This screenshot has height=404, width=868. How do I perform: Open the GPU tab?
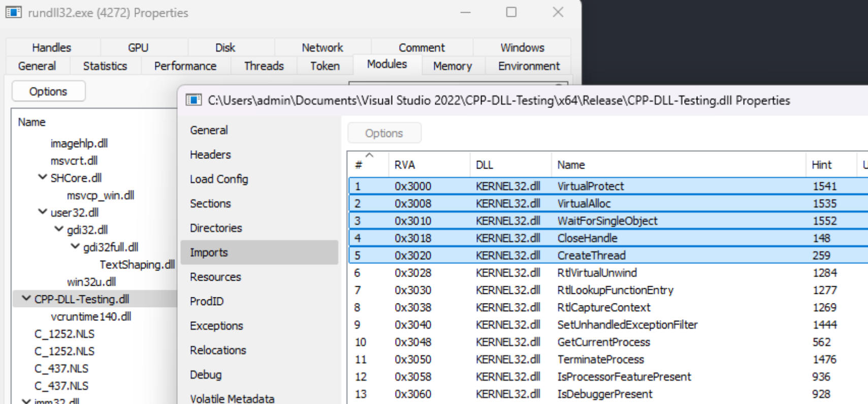click(138, 47)
